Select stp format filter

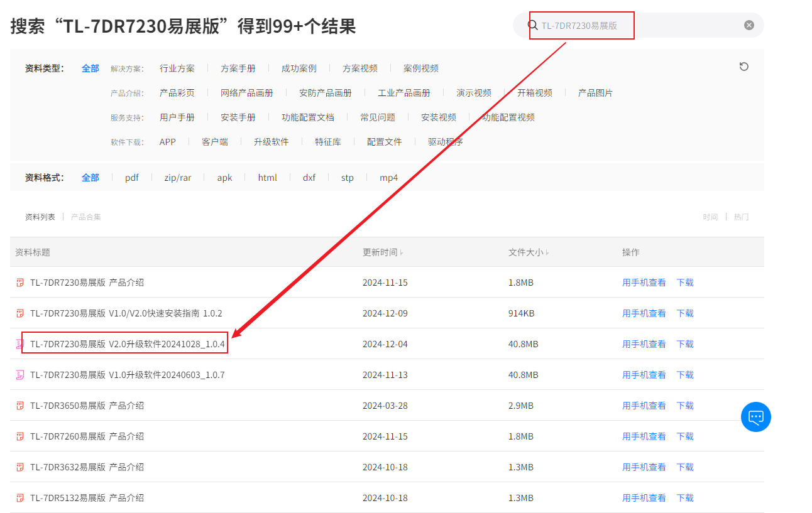[x=348, y=178]
